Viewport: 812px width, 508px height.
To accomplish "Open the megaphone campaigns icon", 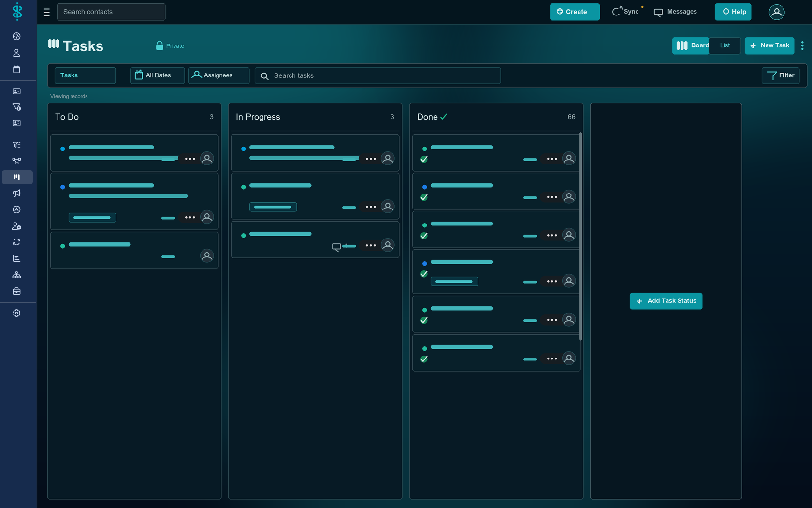I will click(x=16, y=194).
